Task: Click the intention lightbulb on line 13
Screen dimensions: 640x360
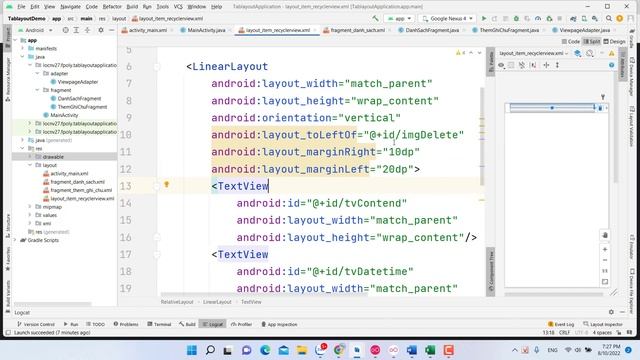Action: 167,184
